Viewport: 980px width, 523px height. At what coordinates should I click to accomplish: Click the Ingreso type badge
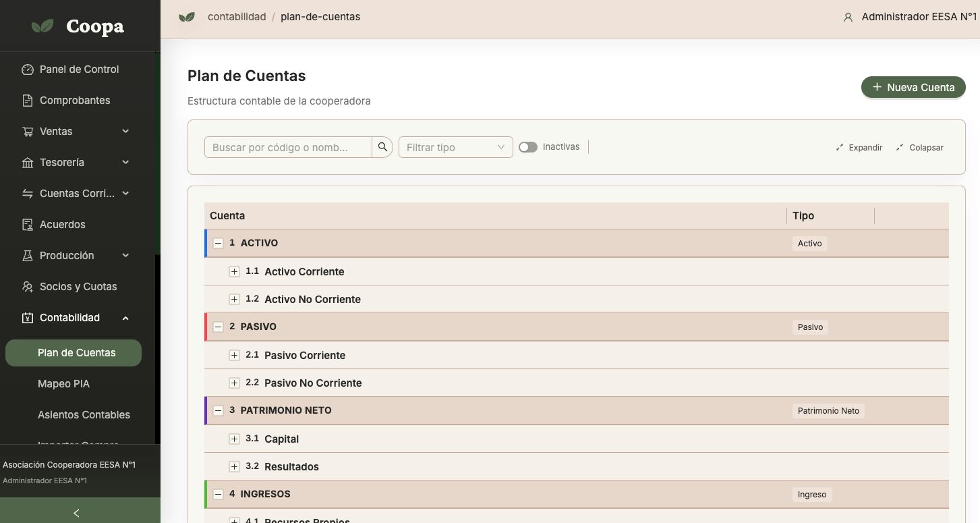tap(812, 495)
